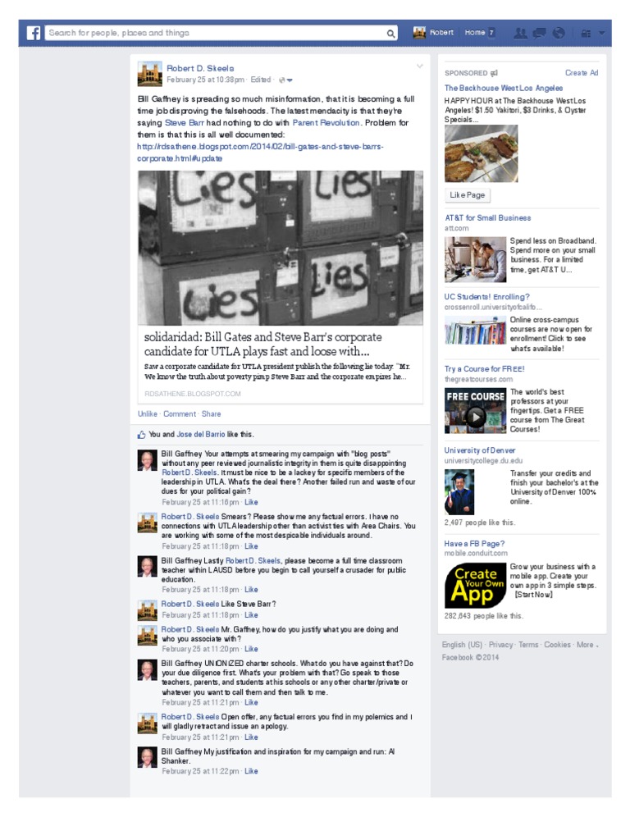Click the Facebook logo icon
630x840 pixels.
point(33,33)
